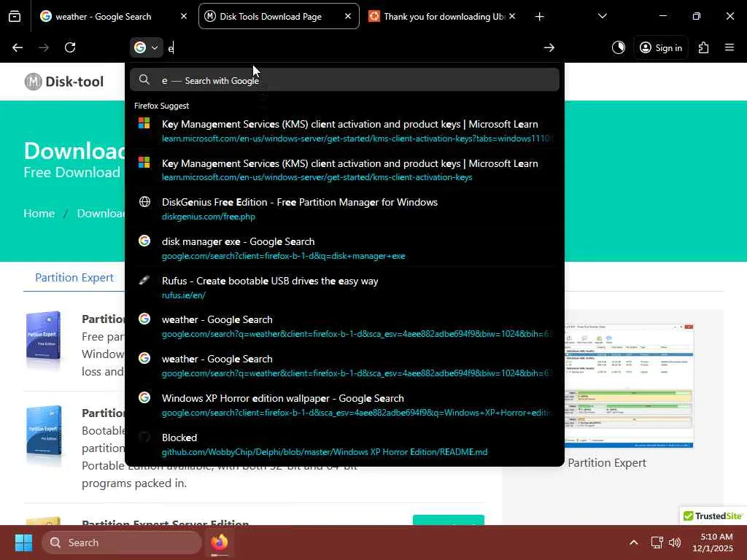Click the taskbar Search box
Viewport: 747px width, 560px height.
pyautogui.click(x=122, y=542)
